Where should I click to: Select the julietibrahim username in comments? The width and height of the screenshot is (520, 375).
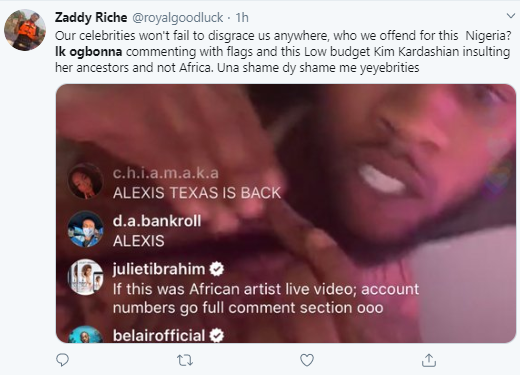(x=159, y=269)
